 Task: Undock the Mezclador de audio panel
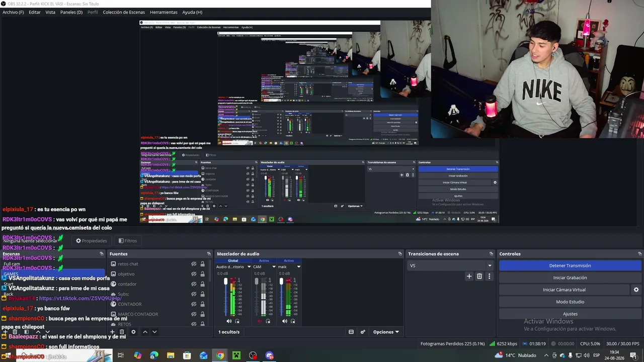[x=400, y=254]
